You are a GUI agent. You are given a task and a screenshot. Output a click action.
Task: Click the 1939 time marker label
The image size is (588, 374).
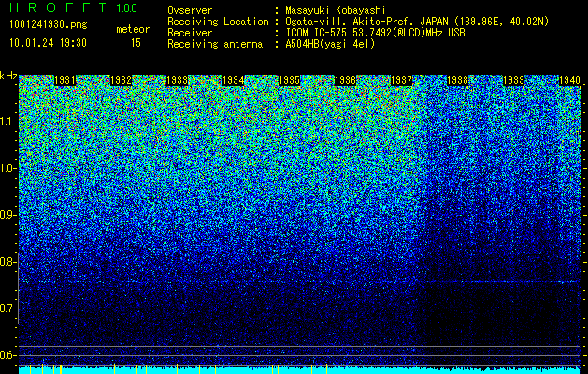514,80
